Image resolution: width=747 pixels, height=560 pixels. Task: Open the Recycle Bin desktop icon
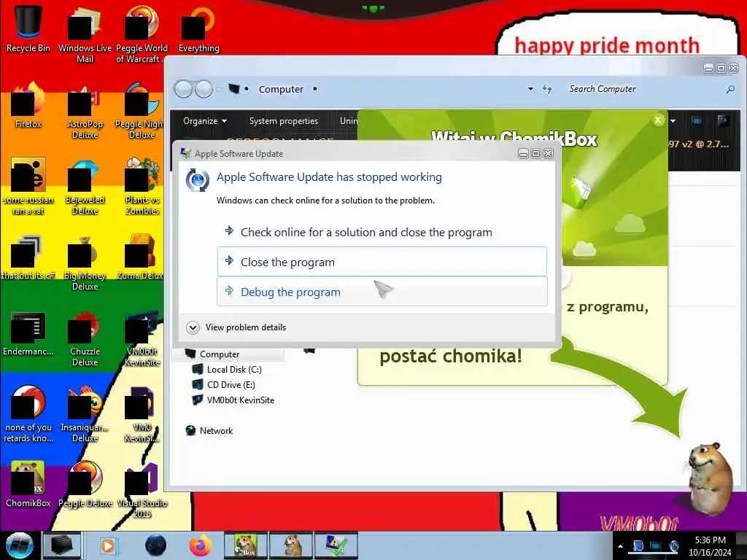point(28,28)
